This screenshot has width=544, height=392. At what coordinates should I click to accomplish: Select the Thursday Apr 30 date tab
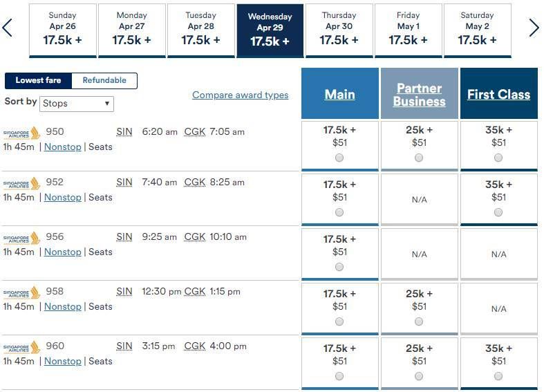coord(339,30)
